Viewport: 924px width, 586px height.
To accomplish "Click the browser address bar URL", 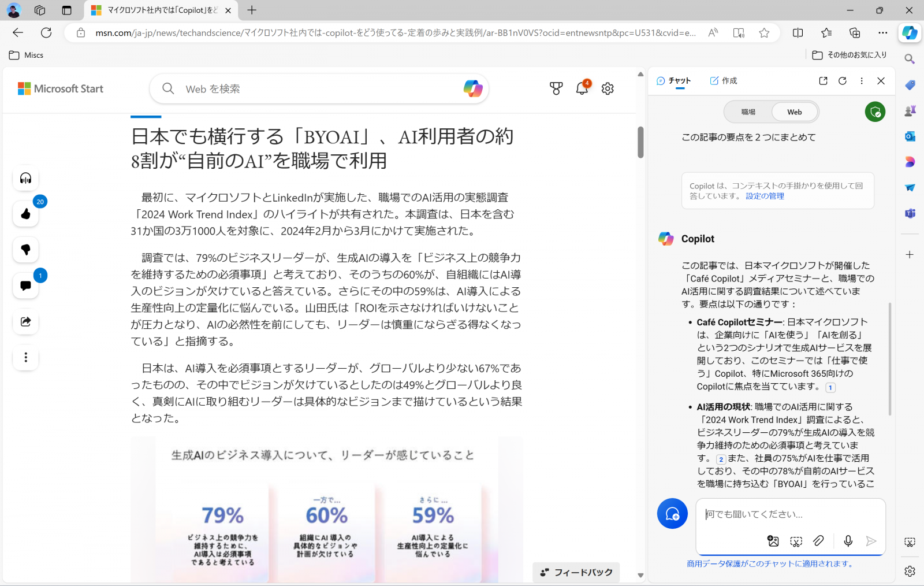I will pyautogui.click(x=396, y=33).
